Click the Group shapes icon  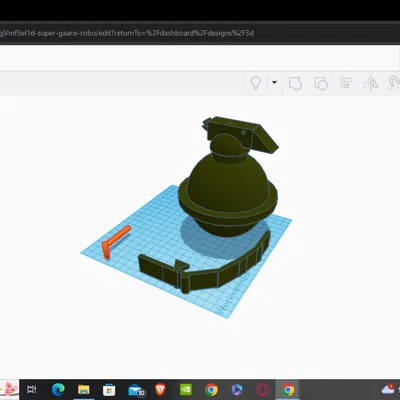point(295,83)
